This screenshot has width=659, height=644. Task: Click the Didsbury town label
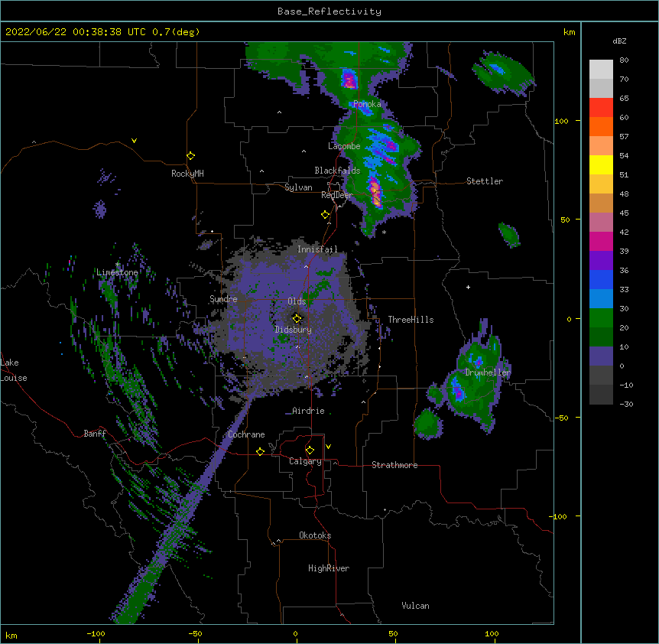293,330
